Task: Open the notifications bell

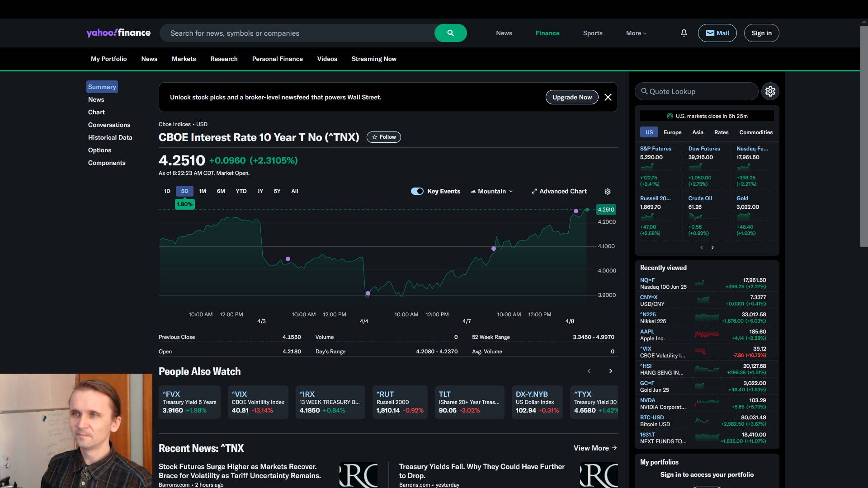Action: [684, 33]
